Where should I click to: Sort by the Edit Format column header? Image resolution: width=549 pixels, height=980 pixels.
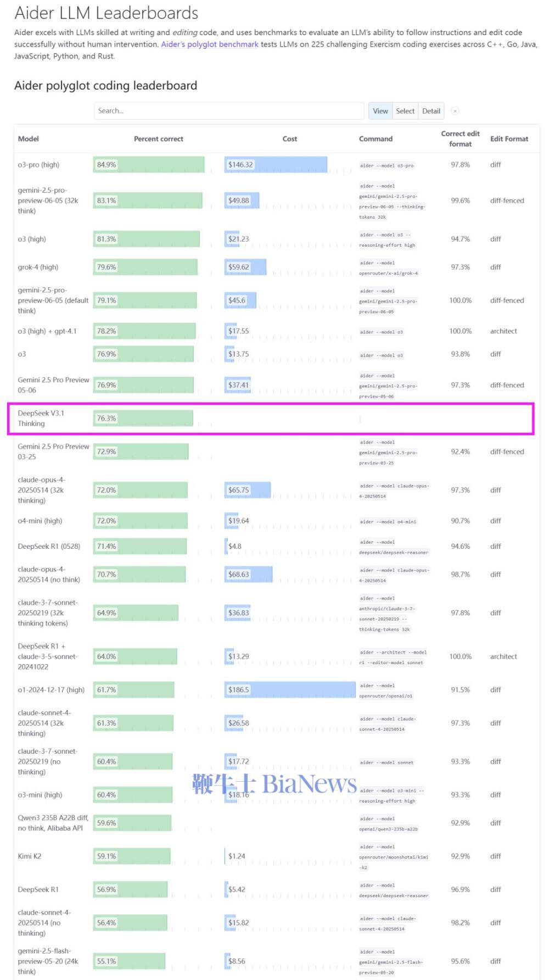tap(509, 139)
